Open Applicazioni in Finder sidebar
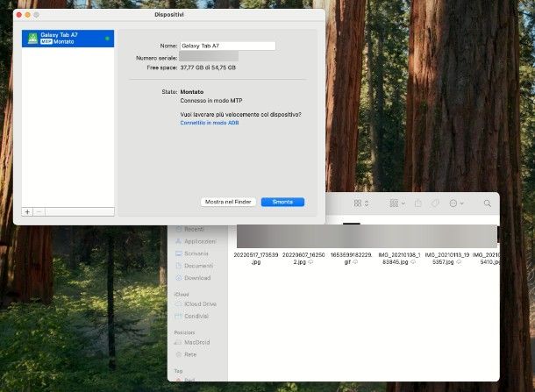Image resolution: width=535 pixels, height=392 pixels. point(200,241)
